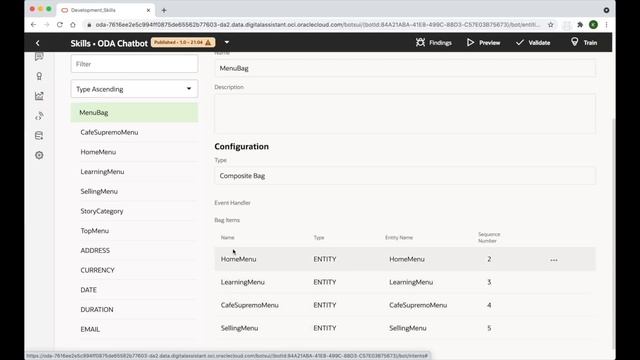The height and width of the screenshot is (360, 640).
Task: Select the CafeSupremoMenu entity in list
Action: [134, 132]
